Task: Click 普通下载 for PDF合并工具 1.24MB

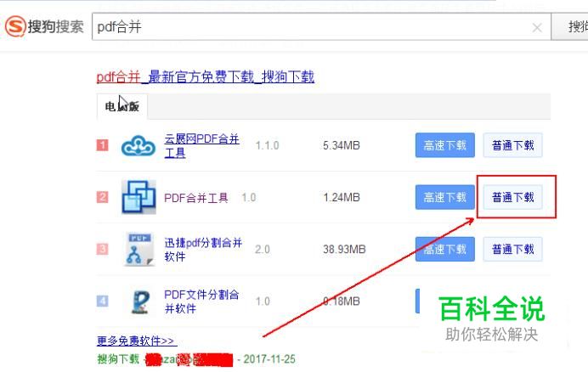Action: pos(512,197)
